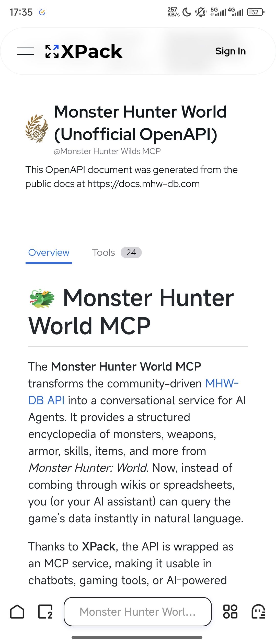The height and width of the screenshot is (644, 276).
Task: Tap the 4G signal strength icon
Action: 236,12
